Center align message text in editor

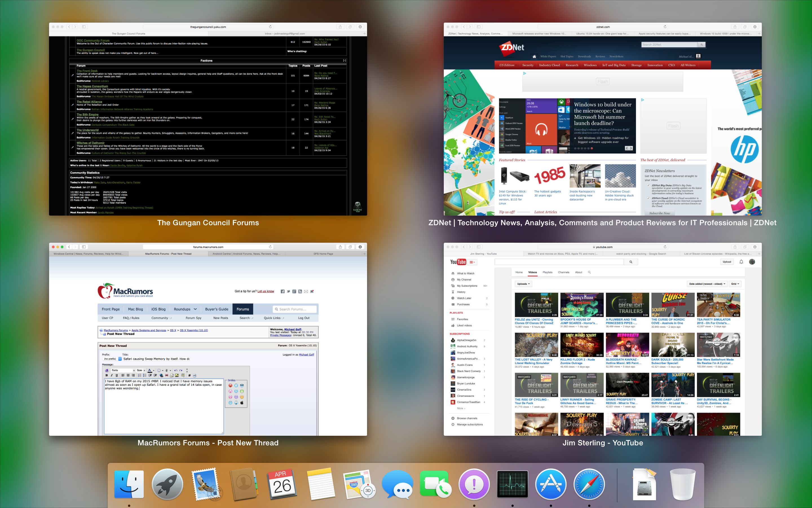(x=128, y=376)
